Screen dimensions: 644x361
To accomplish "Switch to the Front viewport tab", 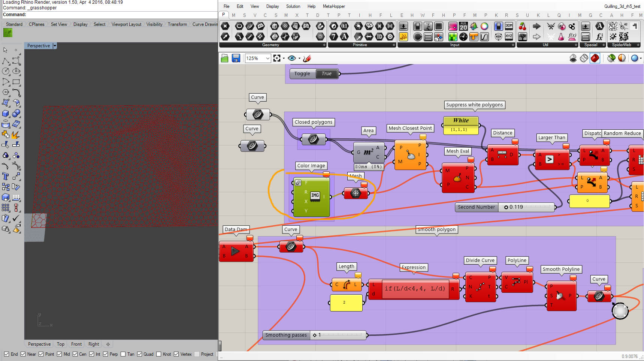I will click(x=76, y=344).
